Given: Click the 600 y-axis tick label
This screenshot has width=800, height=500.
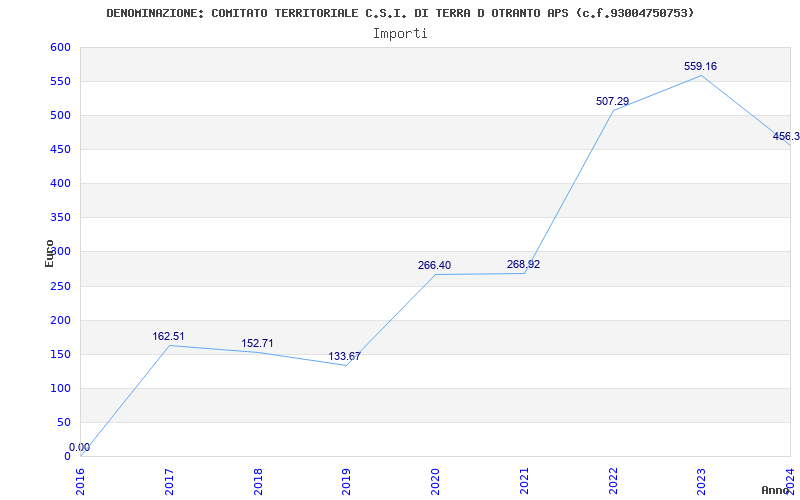Looking at the screenshot, I should coord(60,47).
